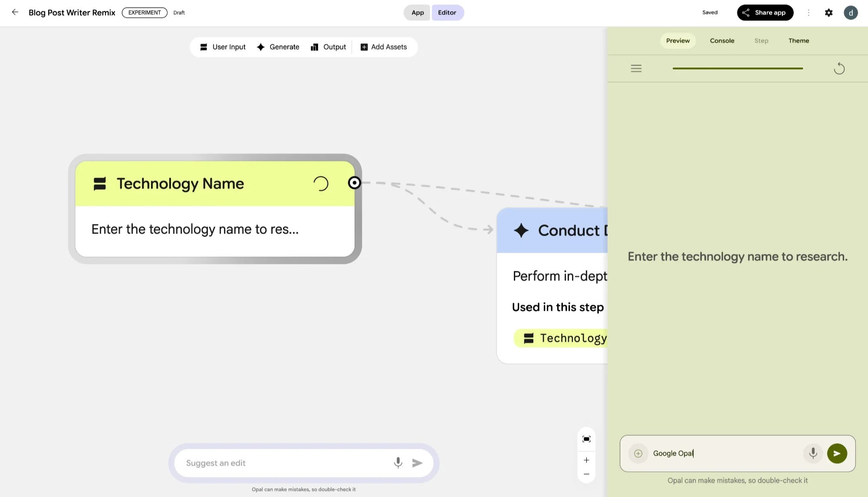The image size is (868, 497).
Task: Open the hamburger menu in preview panel
Action: pos(636,69)
